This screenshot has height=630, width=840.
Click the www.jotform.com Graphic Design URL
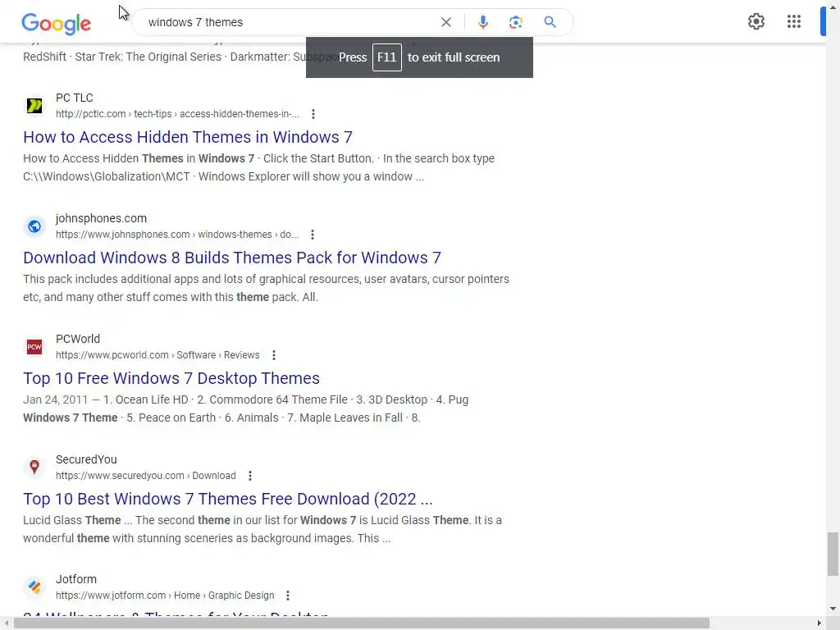[x=165, y=596]
